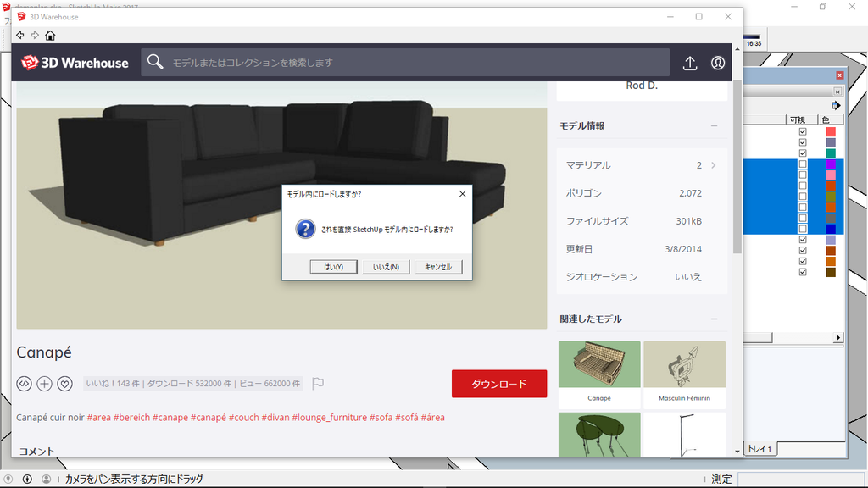Screen dimensions: 868x488
Task: Enable visibility checkbox beside the olive swatch
Action: point(803,197)
